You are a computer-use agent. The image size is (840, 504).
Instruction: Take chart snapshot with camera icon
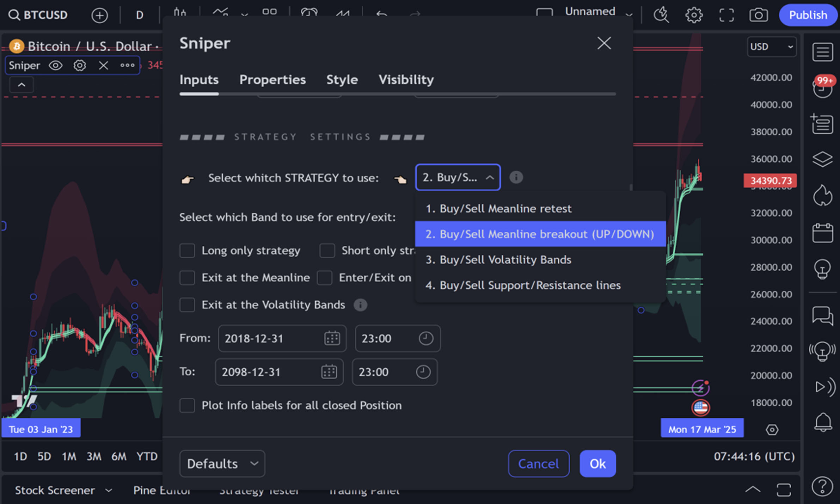coord(758,15)
